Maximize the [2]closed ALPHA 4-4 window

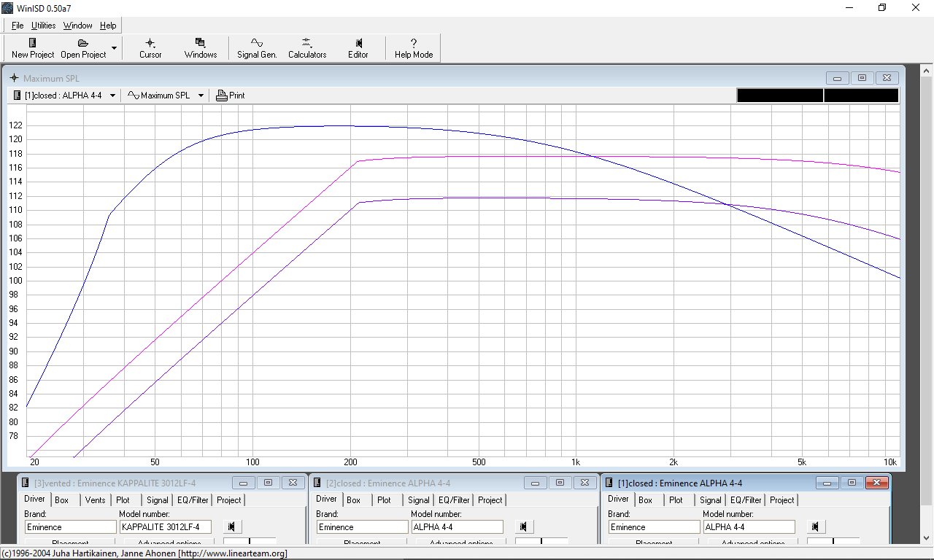point(560,483)
